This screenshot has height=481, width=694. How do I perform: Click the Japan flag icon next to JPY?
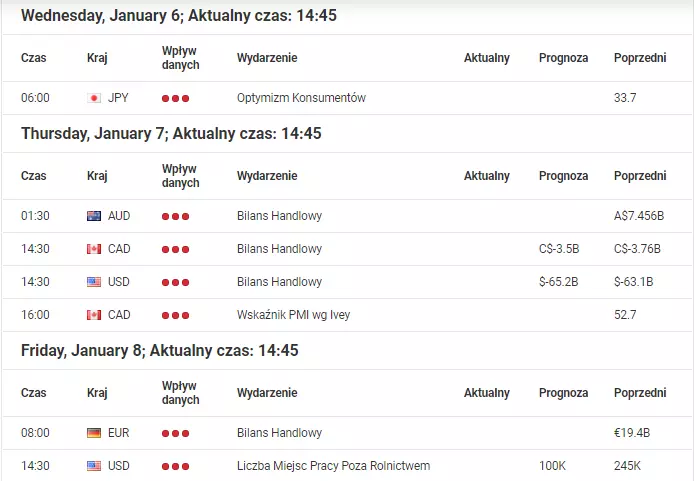[94, 98]
